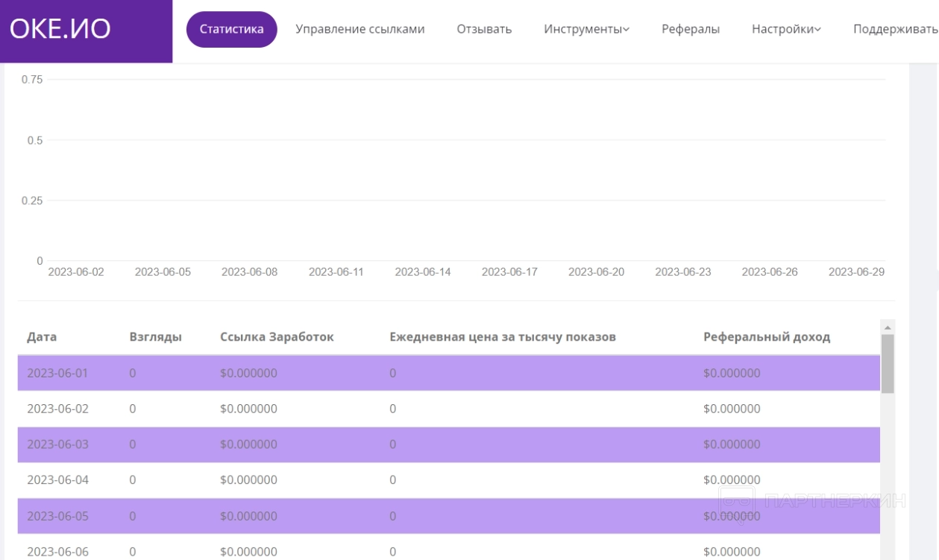This screenshot has width=939, height=560.
Task: Click the 2023-06-14 chart axis label
Action: pyautogui.click(x=423, y=272)
